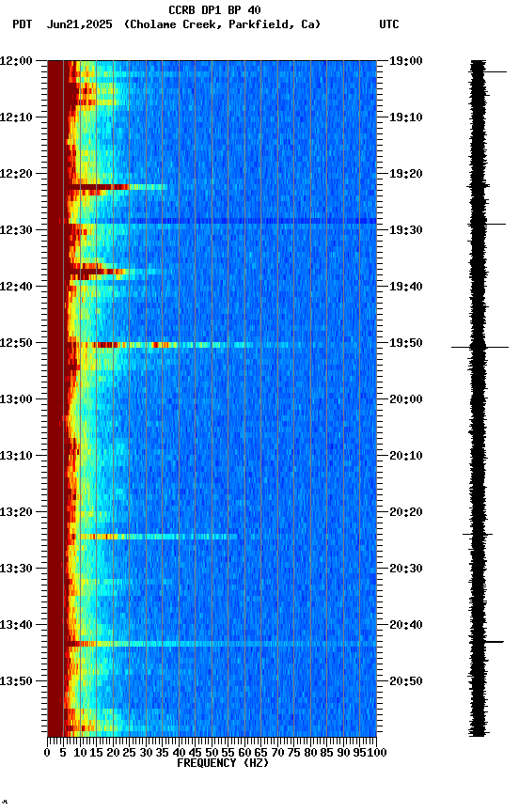The width and height of the screenshot is (519, 812).
Task: Click the 10 Hz frequency tick label
Action: click(80, 753)
